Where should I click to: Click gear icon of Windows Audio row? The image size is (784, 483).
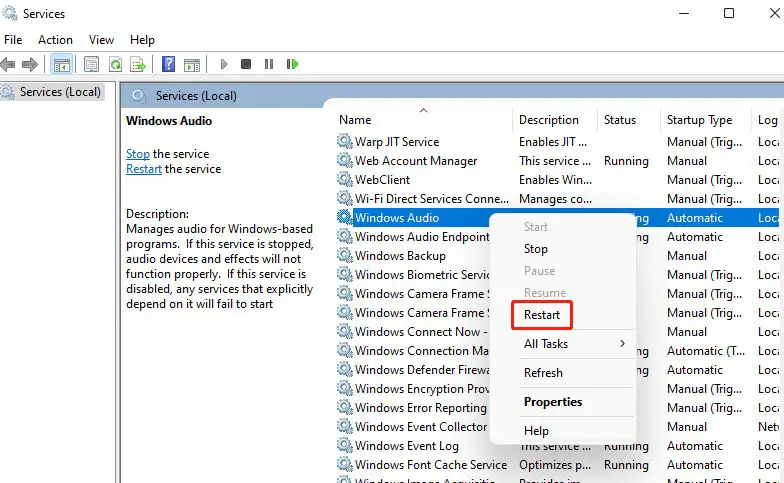point(344,218)
